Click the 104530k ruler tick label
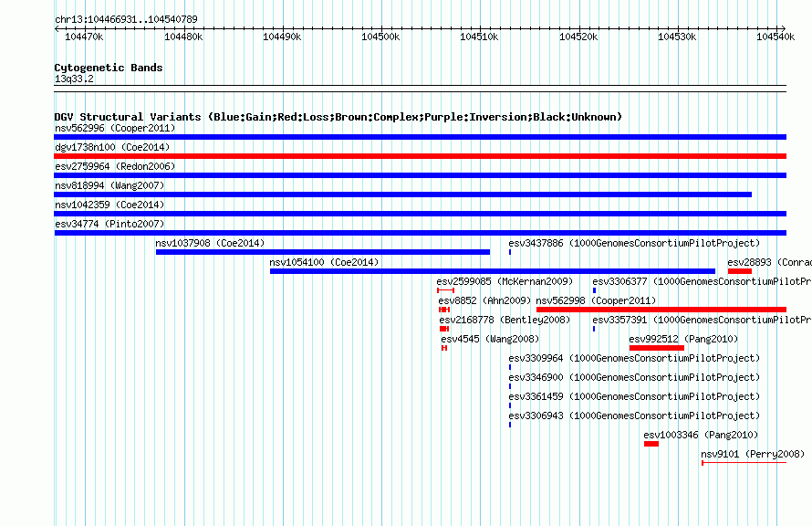This screenshot has width=812, height=526. pos(677,37)
